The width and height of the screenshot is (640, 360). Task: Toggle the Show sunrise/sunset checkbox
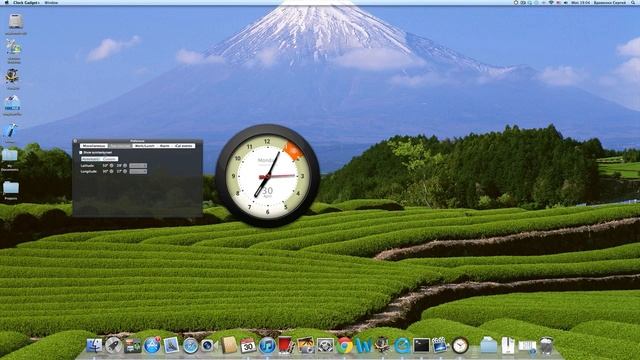point(81,153)
